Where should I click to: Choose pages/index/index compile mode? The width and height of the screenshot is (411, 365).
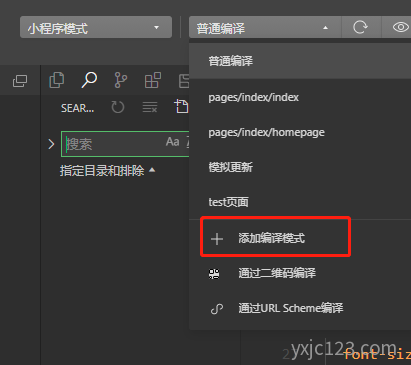click(300, 97)
